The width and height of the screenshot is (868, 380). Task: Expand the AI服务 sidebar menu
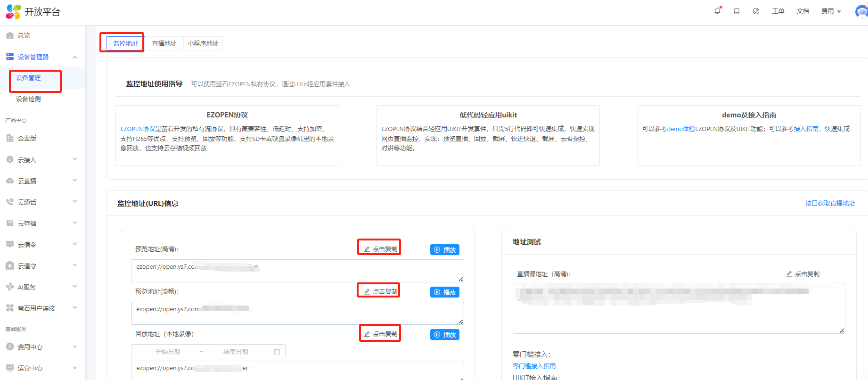(74, 287)
